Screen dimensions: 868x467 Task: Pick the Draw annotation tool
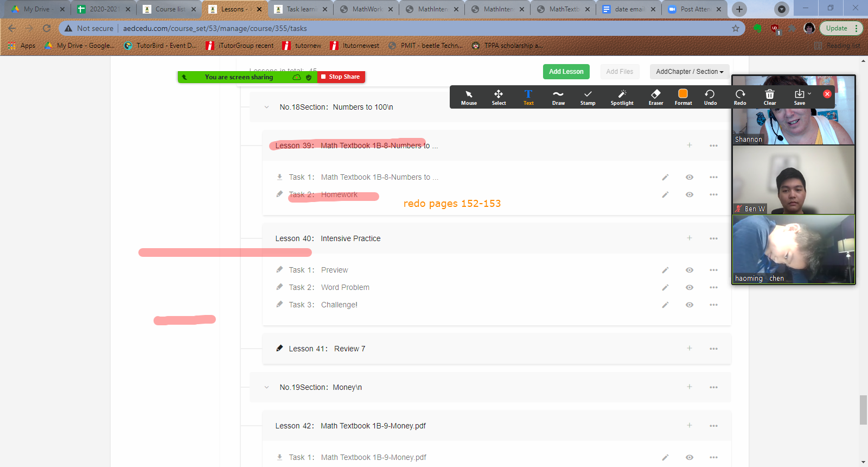(558, 97)
